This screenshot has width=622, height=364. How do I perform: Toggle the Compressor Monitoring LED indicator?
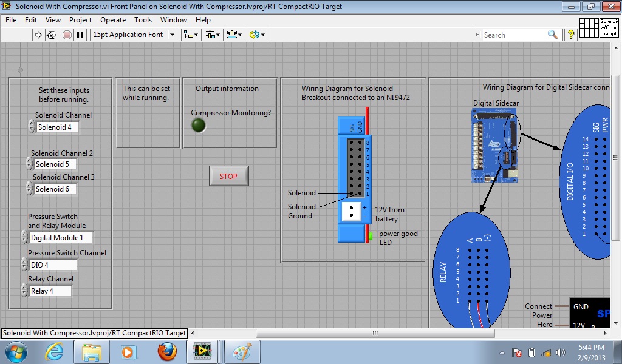[199, 126]
